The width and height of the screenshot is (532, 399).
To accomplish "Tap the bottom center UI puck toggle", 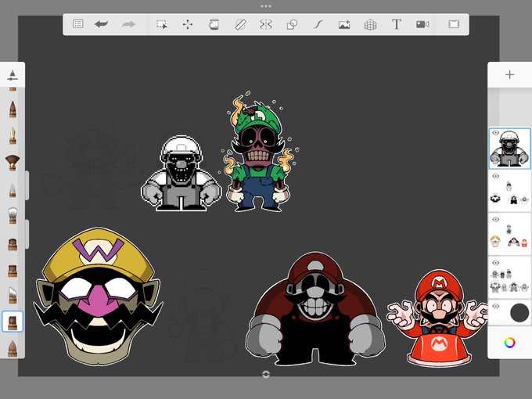I will [x=266, y=374].
